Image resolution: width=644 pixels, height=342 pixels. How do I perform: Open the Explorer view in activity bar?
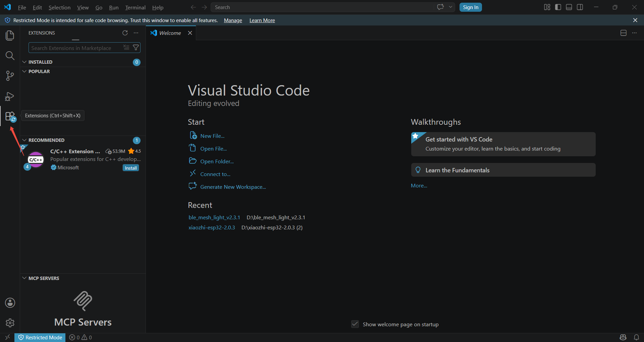[10, 35]
